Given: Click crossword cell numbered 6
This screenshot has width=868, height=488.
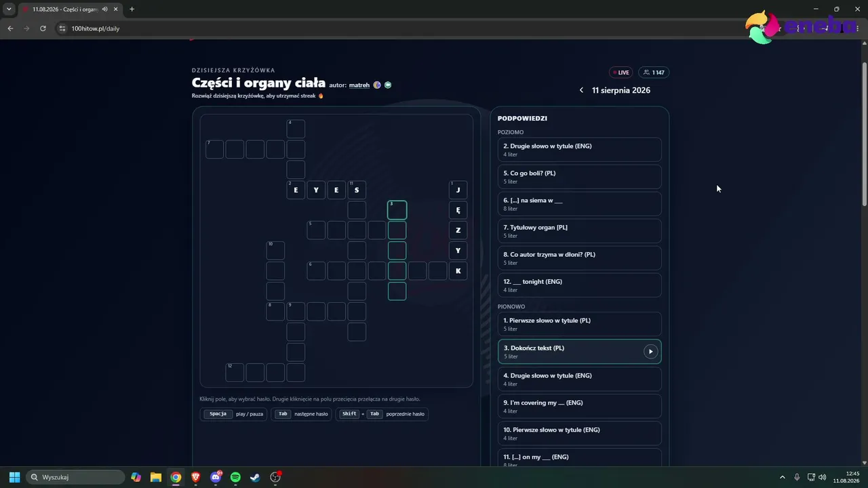Looking at the screenshot, I should click(316, 271).
